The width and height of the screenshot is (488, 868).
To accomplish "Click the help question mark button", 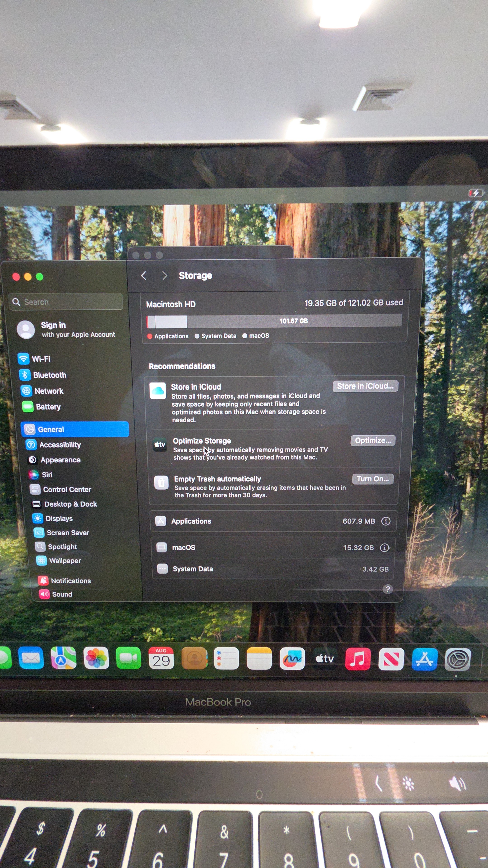I will pos(388,589).
